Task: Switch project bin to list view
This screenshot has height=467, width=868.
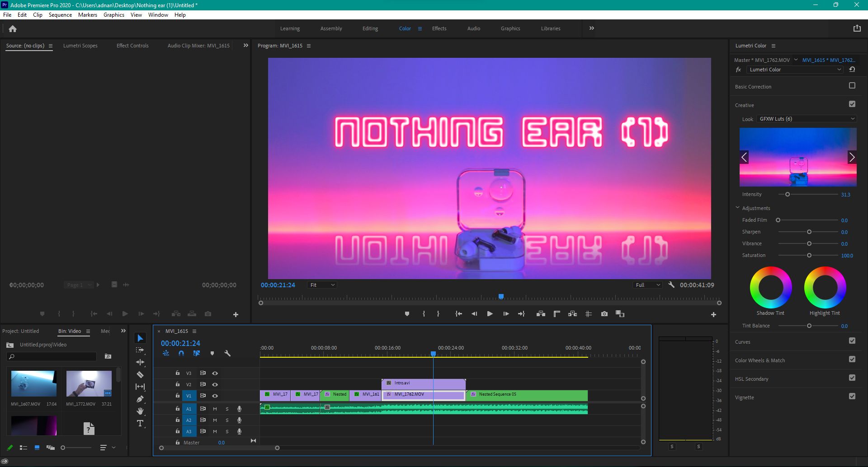Action: [24, 448]
